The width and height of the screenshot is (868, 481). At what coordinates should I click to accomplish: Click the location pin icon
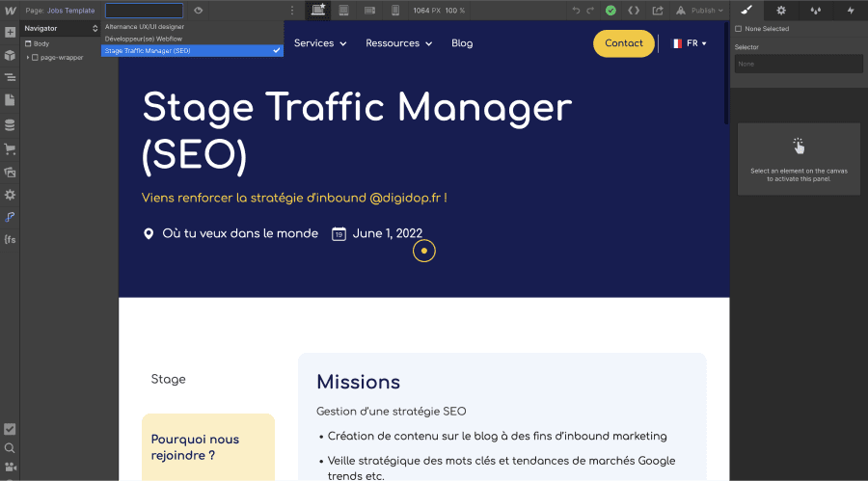(149, 233)
